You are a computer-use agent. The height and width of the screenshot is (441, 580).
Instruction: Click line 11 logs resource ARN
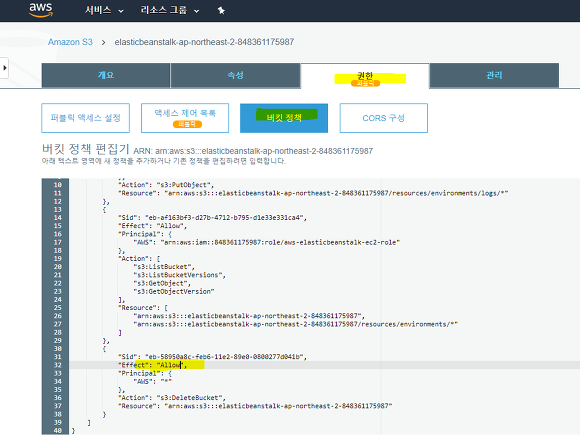[x=336, y=193]
